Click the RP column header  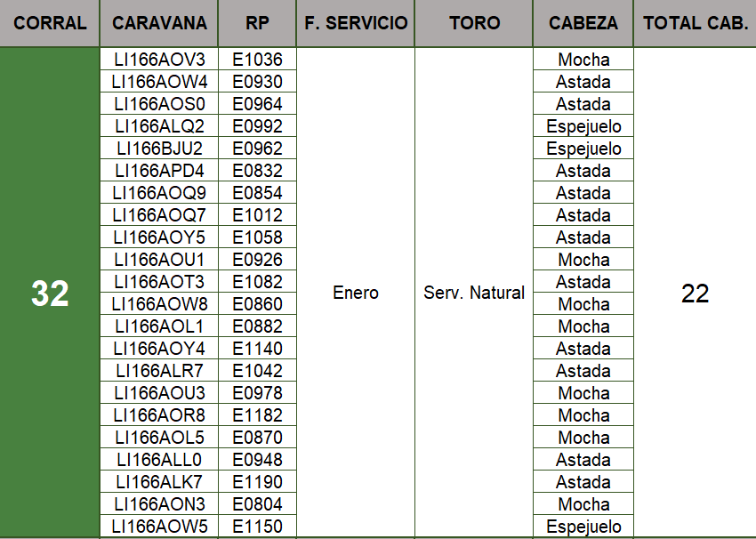pos(257,23)
